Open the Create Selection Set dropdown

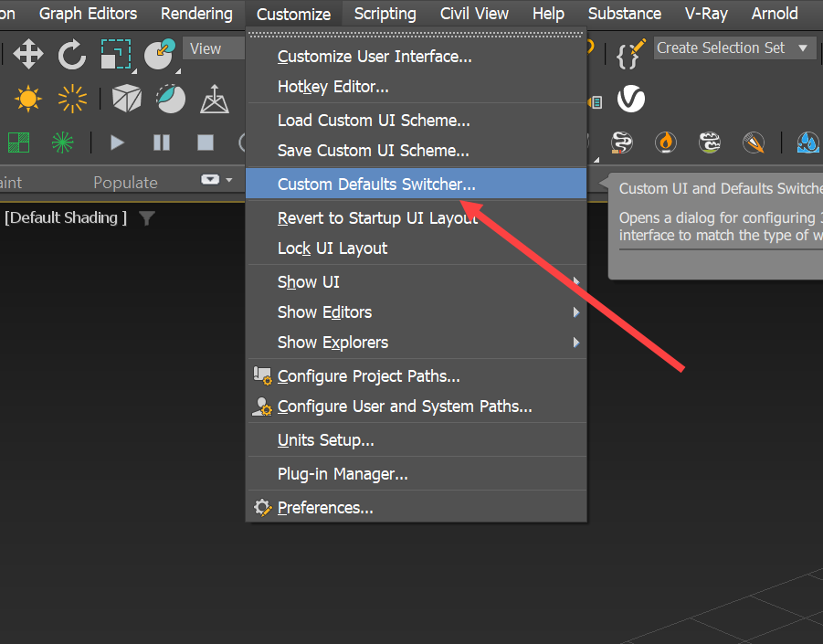click(733, 48)
